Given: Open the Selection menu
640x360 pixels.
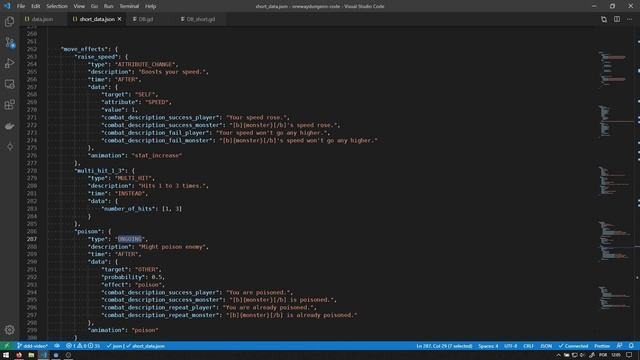Looking at the screenshot, I should tap(57, 6).
